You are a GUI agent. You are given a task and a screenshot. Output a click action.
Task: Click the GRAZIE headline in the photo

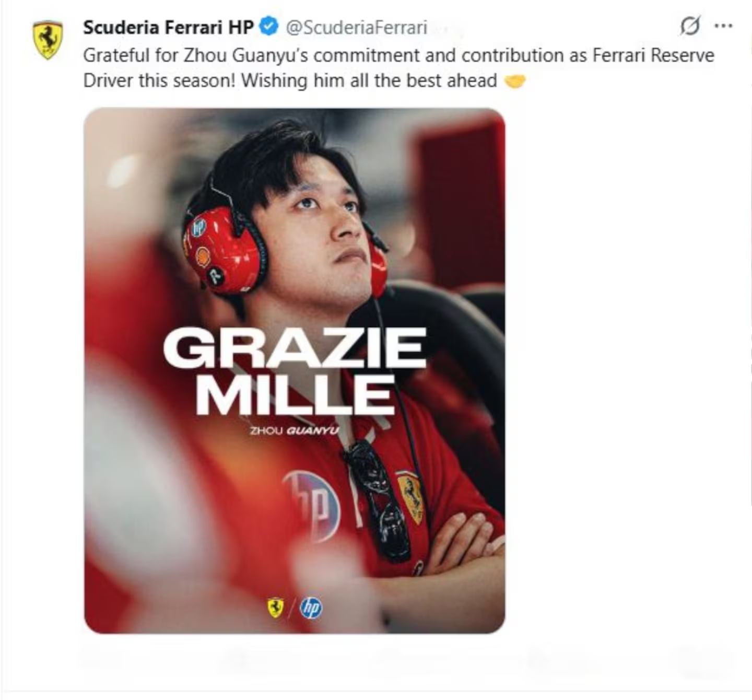point(295,348)
